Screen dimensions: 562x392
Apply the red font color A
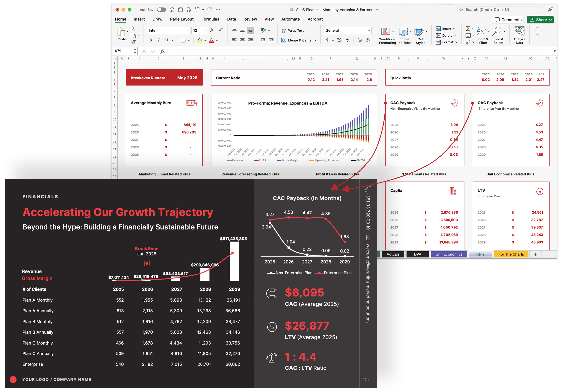[211, 40]
